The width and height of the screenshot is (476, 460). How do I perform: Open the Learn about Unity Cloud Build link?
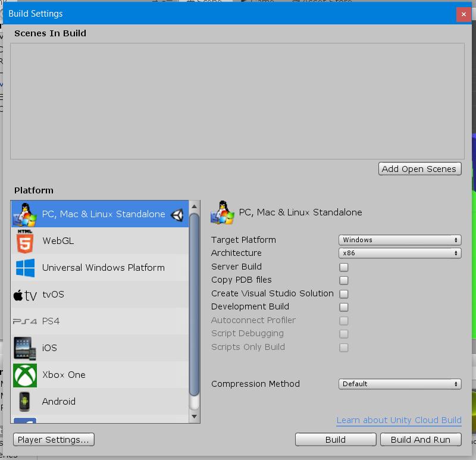pyautogui.click(x=399, y=420)
